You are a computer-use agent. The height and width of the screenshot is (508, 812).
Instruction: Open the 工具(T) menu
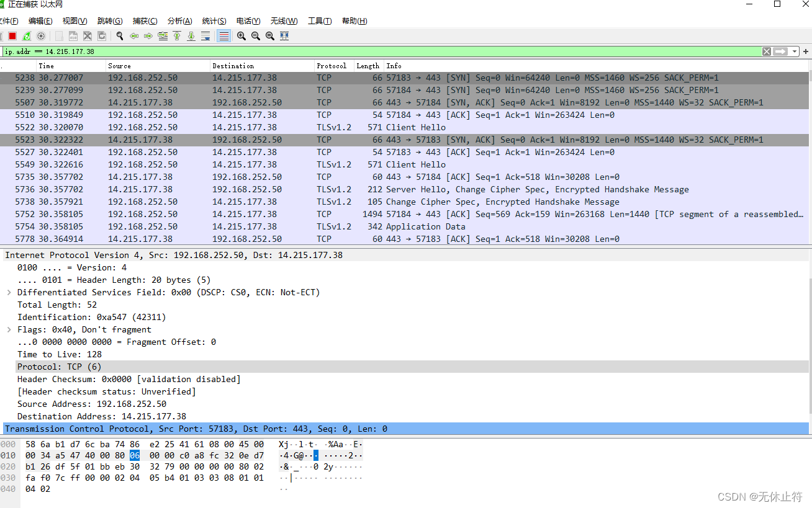[320, 21]
